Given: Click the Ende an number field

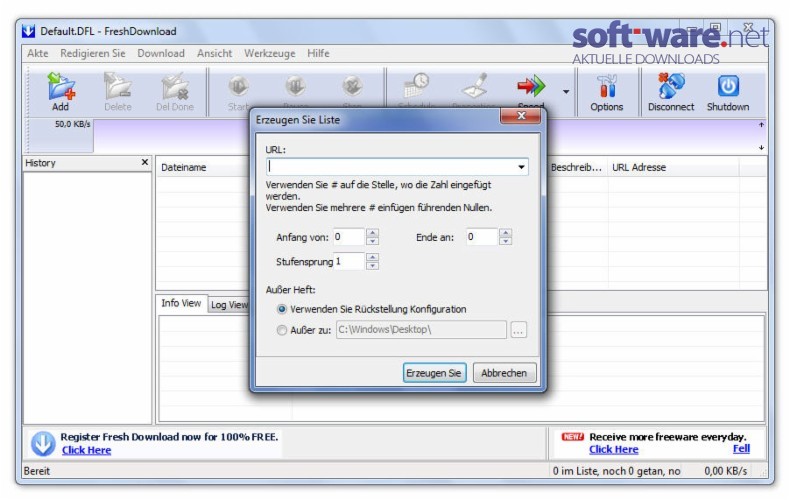Looking at the screenshot, I should (x=482, y=236).
